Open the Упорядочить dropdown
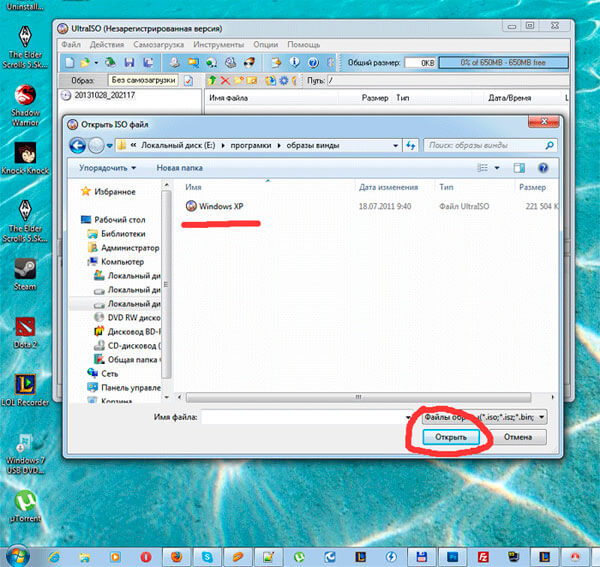Screen dimensions: 600x567 point(107,168)
